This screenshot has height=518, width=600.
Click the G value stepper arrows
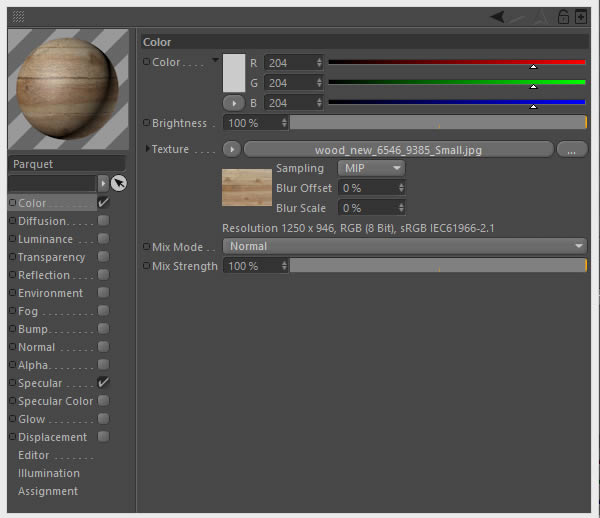(319, 83)
